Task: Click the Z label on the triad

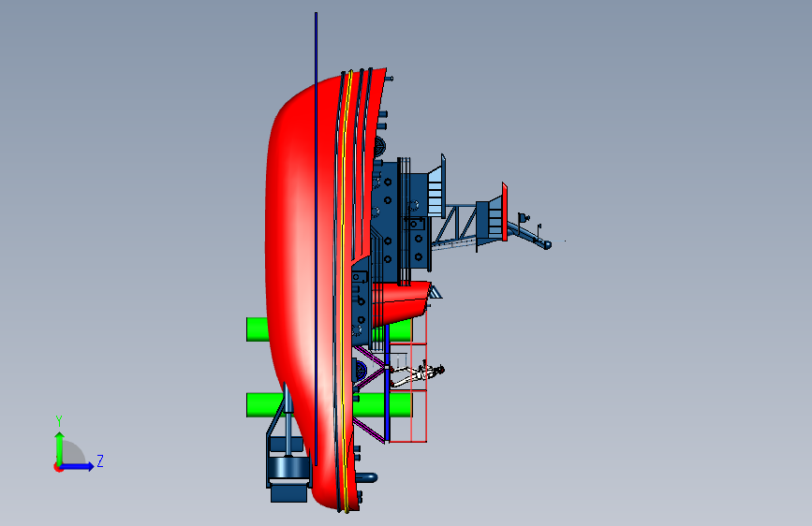Action: coord(100,460)
